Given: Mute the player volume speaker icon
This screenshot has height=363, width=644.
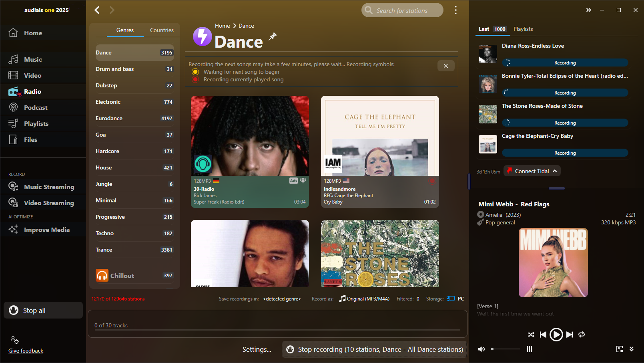Looking at the screenshot, I should pyautogui.click(x=481, y=349).
